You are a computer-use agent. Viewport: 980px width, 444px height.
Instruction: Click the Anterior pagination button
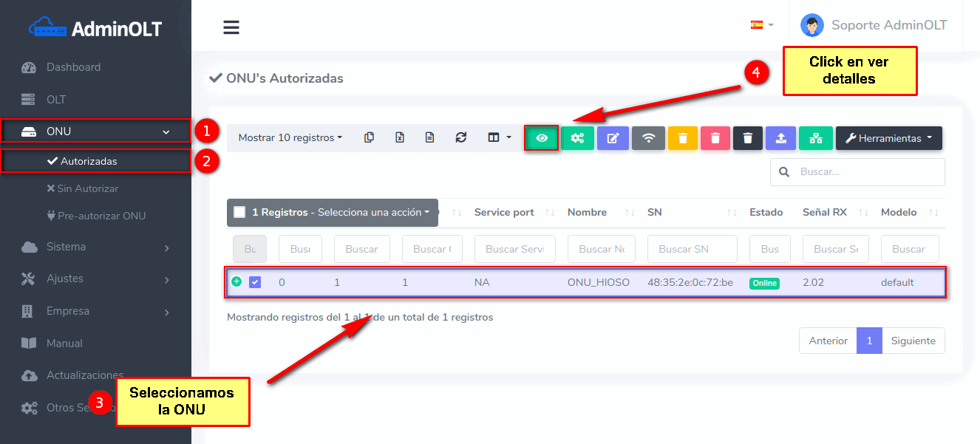(828, 341)
